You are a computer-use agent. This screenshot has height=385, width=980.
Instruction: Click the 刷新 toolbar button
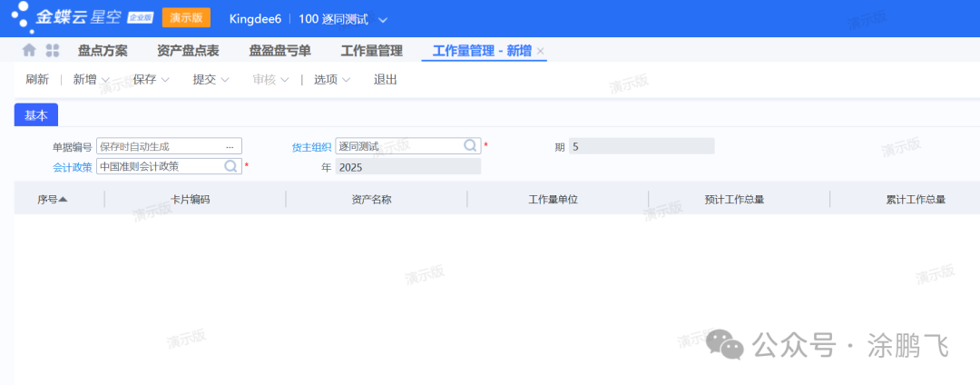point(37,80)
